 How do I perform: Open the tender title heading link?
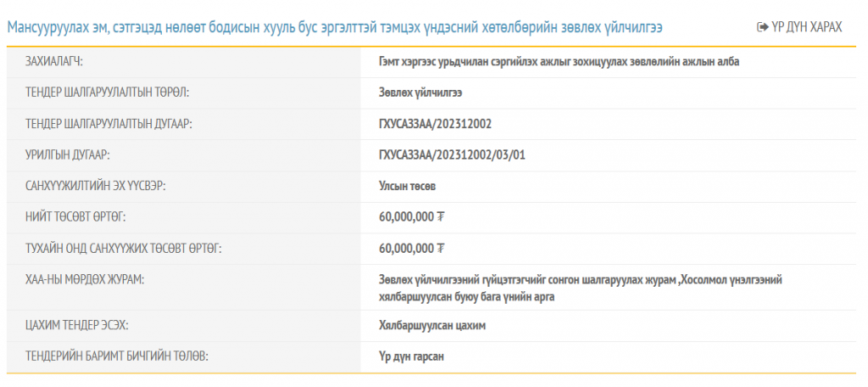(x=334, y=28)
